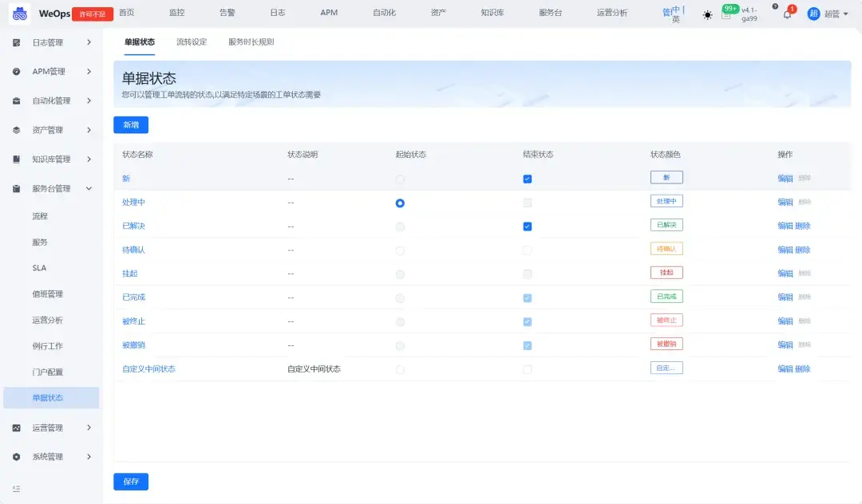Click the WeOps logo icon
Screen dimensions: 862x504
tap(20, 14)
